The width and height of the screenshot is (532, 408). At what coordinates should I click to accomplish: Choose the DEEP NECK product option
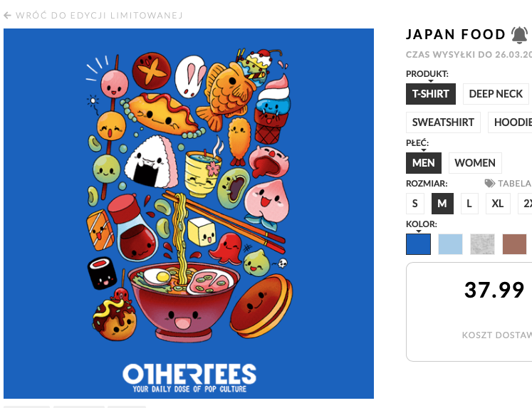click(x=496, y=93)
